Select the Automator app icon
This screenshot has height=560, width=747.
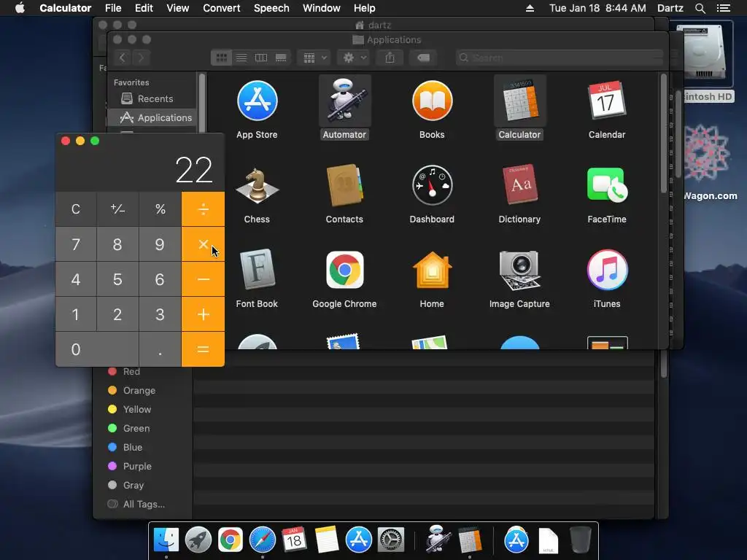pos(344,101)
